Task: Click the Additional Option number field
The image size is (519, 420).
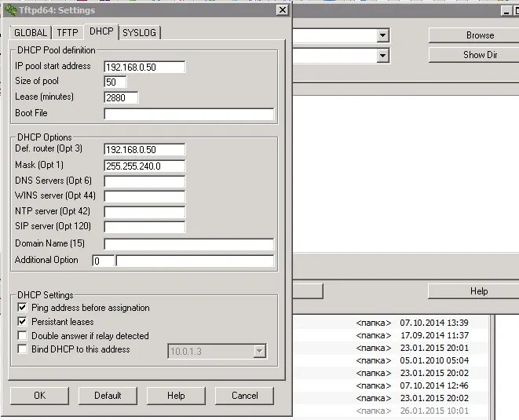Action: click(x=104, y=261)
